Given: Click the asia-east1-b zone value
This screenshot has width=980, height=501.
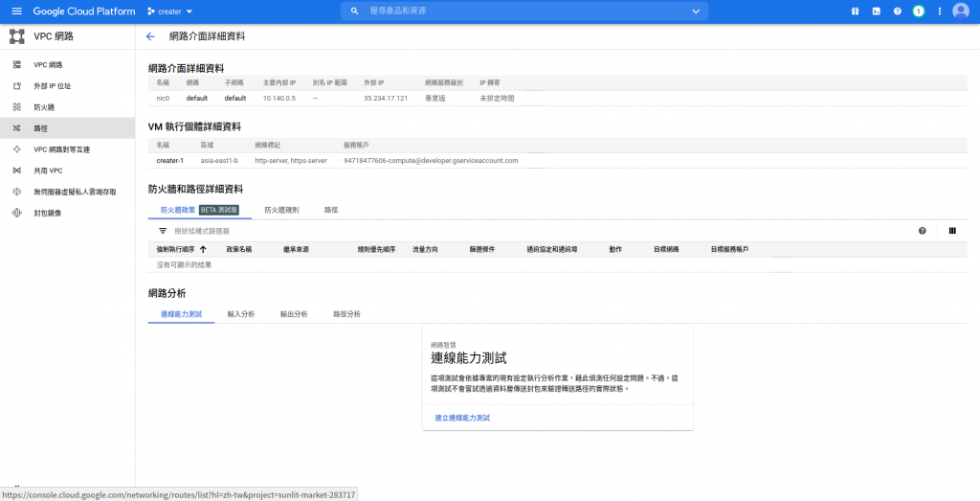Looking at the screenshot, I should click(x=219, y=161).
